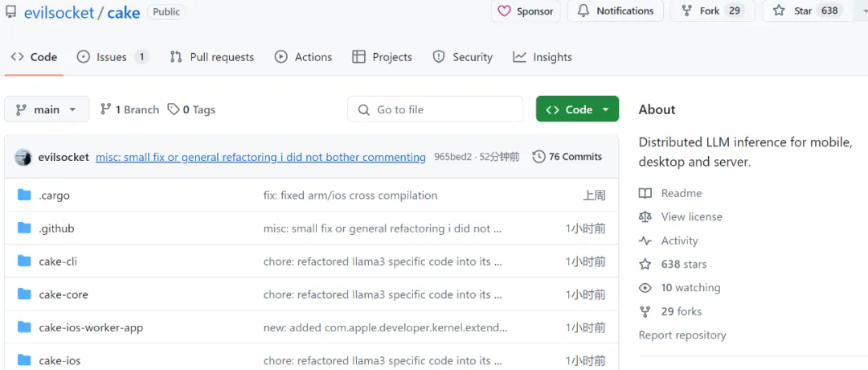Click the Activity pulse icon
The height and width of the screenshot is (370, 868).
coord(645,240)
